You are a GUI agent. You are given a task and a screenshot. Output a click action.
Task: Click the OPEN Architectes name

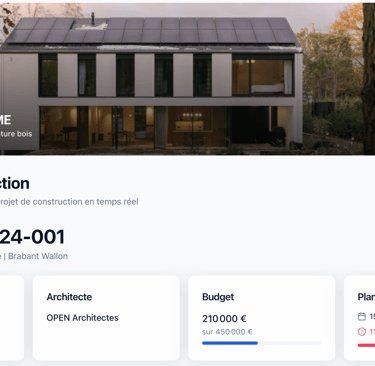pyautogui.click(x=82, y=318)
